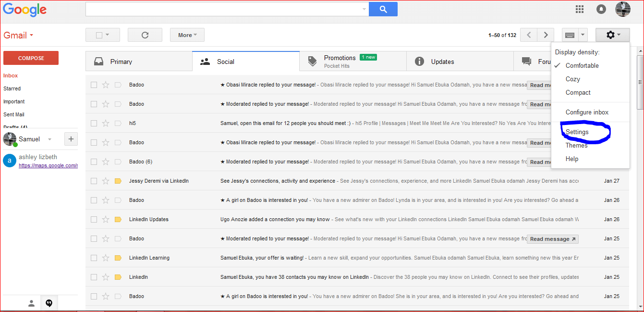644x312 pixels.
Task: Open the Sent Mail folder
Action: point(14,114)
